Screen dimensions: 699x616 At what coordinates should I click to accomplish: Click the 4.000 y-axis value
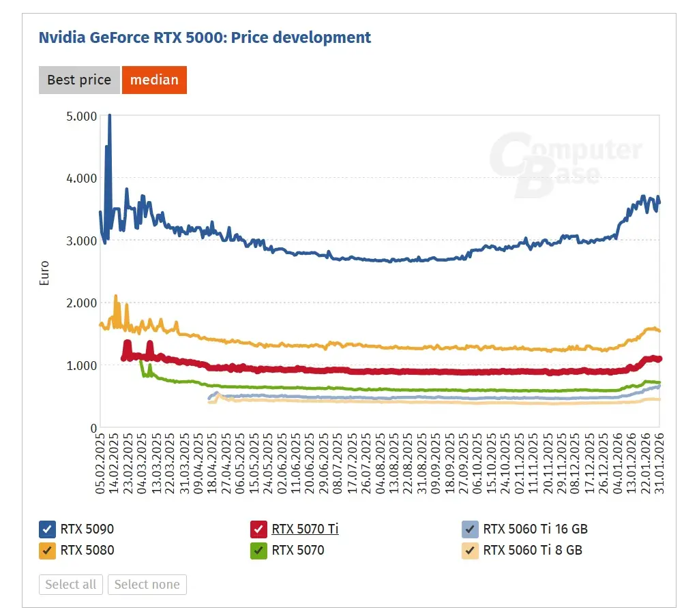coord(82,178)
